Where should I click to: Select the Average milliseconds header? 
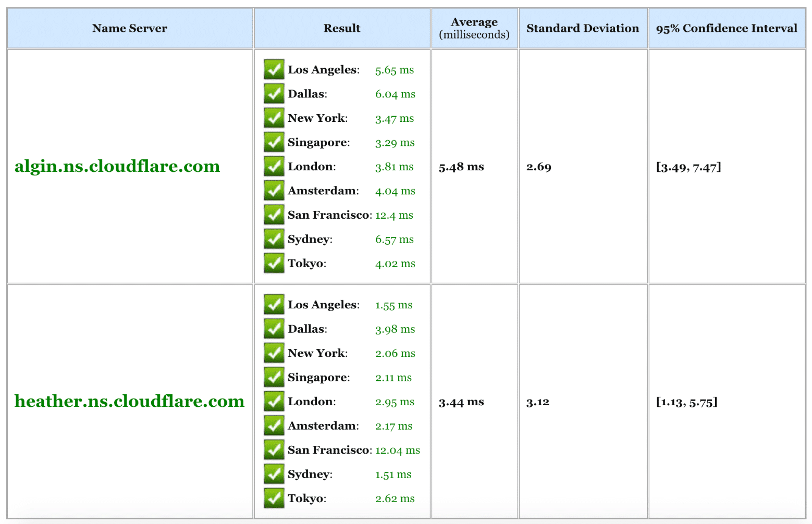point(474,28)
